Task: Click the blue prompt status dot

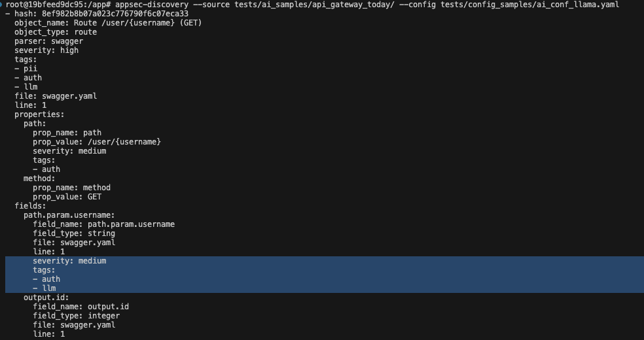Action: pos(1,5)
